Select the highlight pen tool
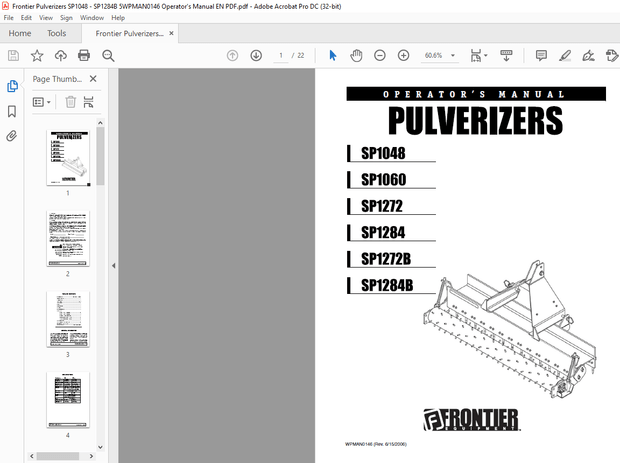620x463 pixels. pyautogui.click(x=565, y=56)
